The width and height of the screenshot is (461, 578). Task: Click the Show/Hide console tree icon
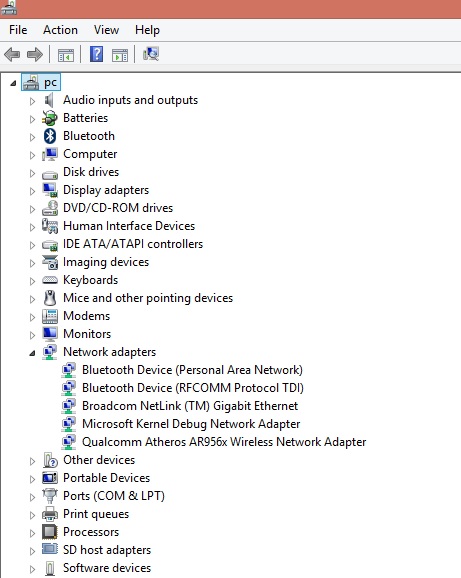point(66,55)
